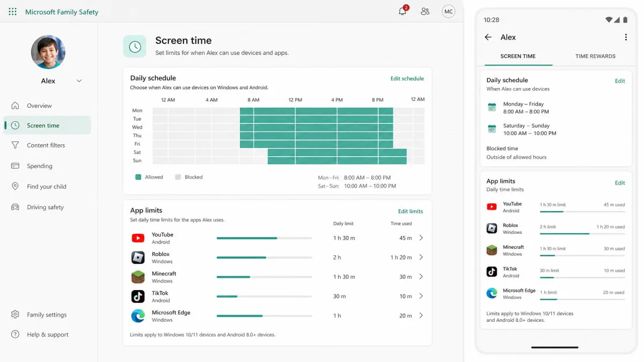The height and width of the screenshot is (362, 644).
Task: Open Family settings in sidebar
Action: [x=47, y=315]
